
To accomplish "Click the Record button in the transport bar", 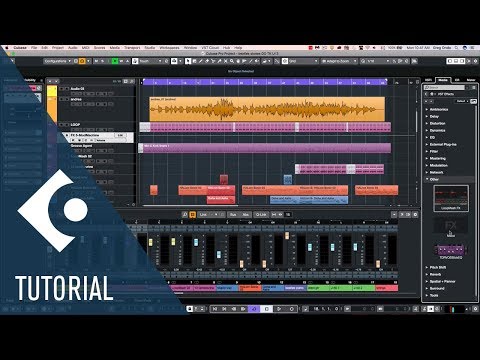I will (291, 309).
